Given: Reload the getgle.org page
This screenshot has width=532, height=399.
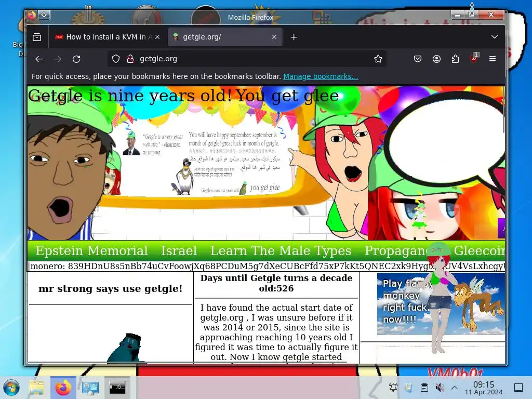Looking at the screenshot, I should [x=76, y=59].
